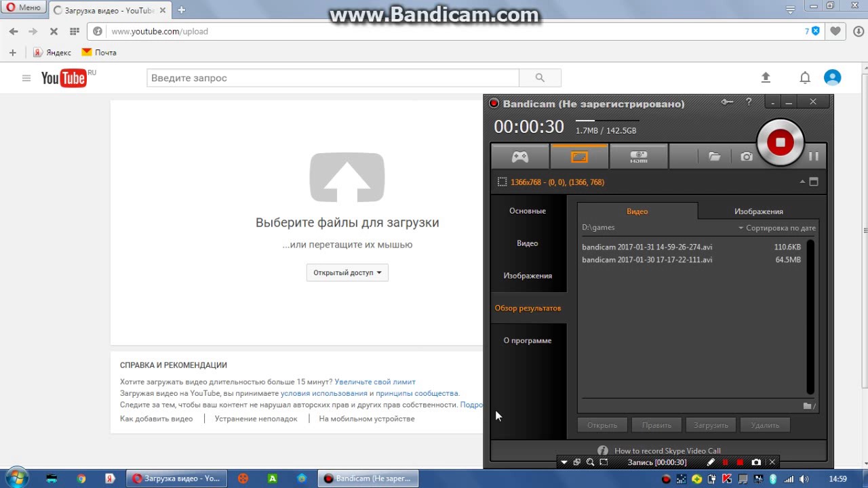Open Bandicam help question mark

(749, 102)
